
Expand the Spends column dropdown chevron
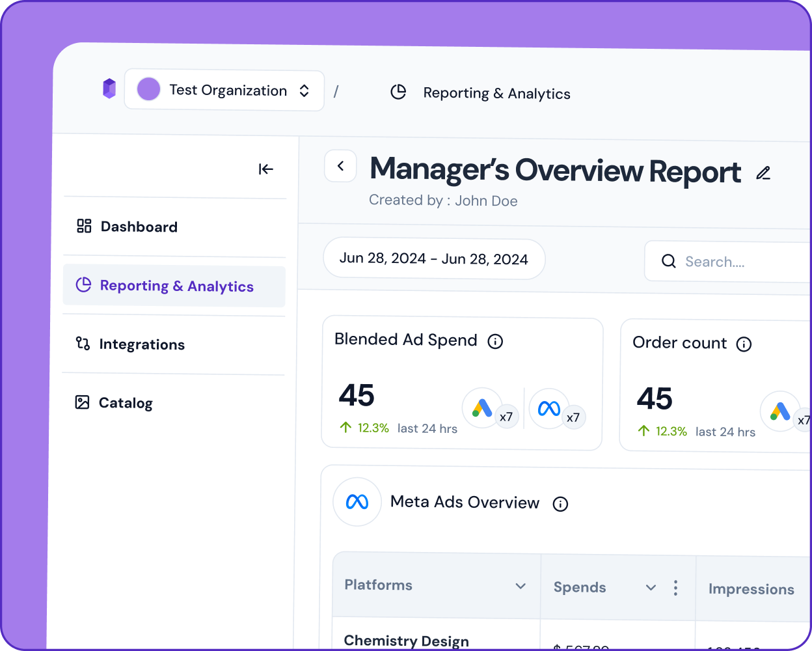point(651,588)
